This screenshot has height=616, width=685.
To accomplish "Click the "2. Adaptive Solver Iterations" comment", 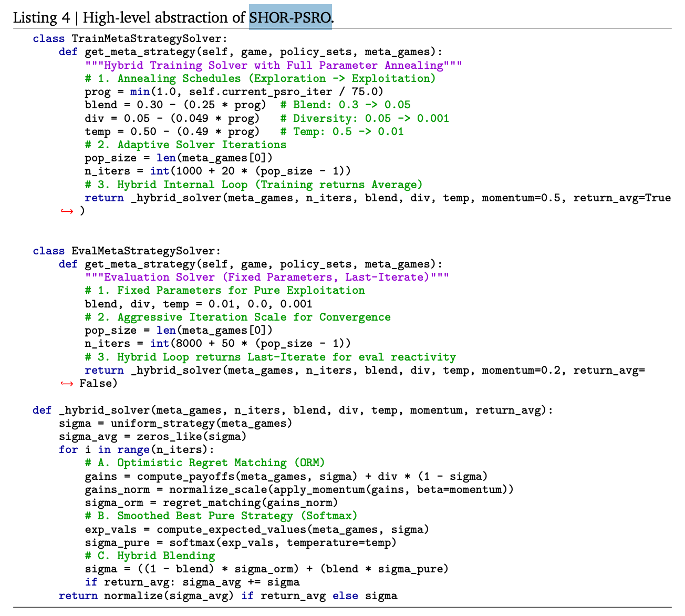I will tap(185, 145).
